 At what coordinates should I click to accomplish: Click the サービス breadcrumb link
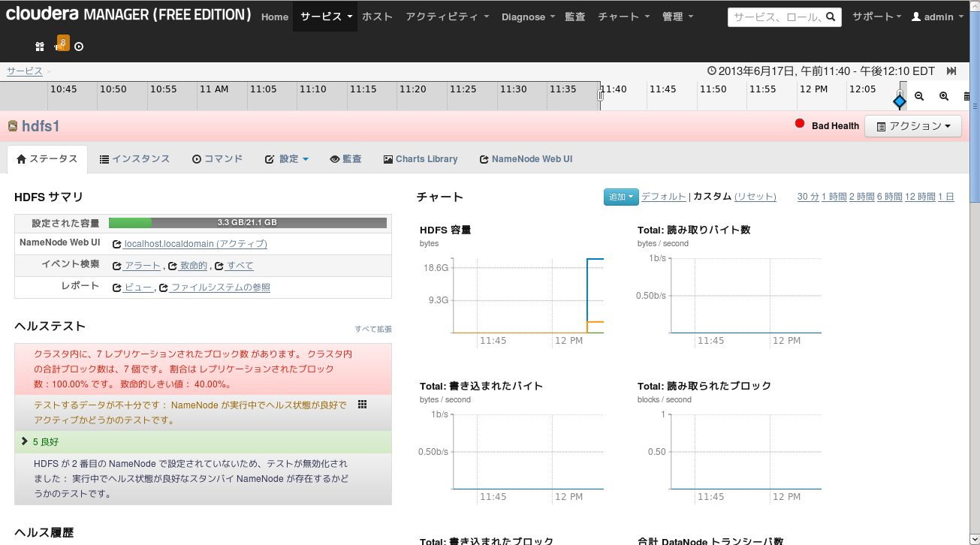(x=25, y=71)
